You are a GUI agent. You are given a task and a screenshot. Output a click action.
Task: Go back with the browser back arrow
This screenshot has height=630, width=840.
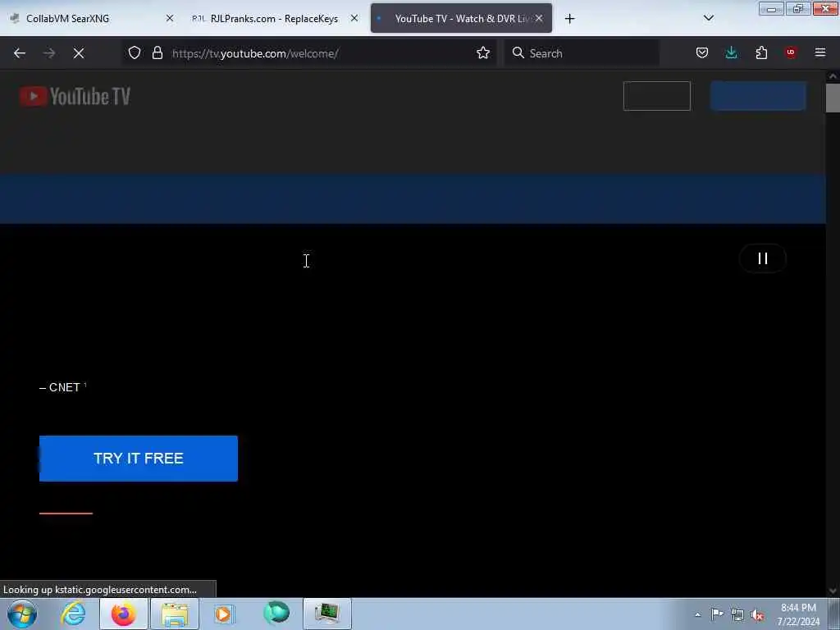tap(20, 53)
